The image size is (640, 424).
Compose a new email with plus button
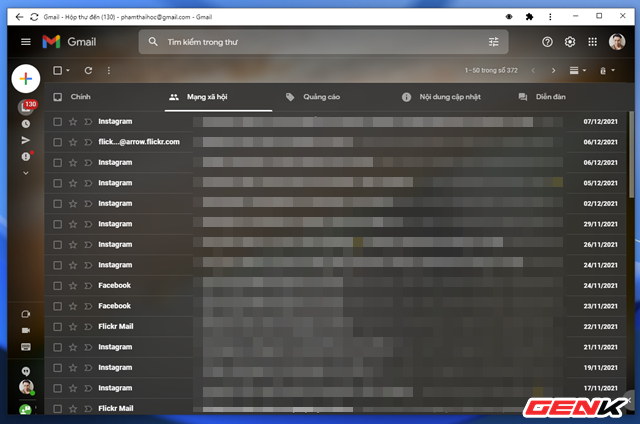pyautogui.click(x=26, y=78)
